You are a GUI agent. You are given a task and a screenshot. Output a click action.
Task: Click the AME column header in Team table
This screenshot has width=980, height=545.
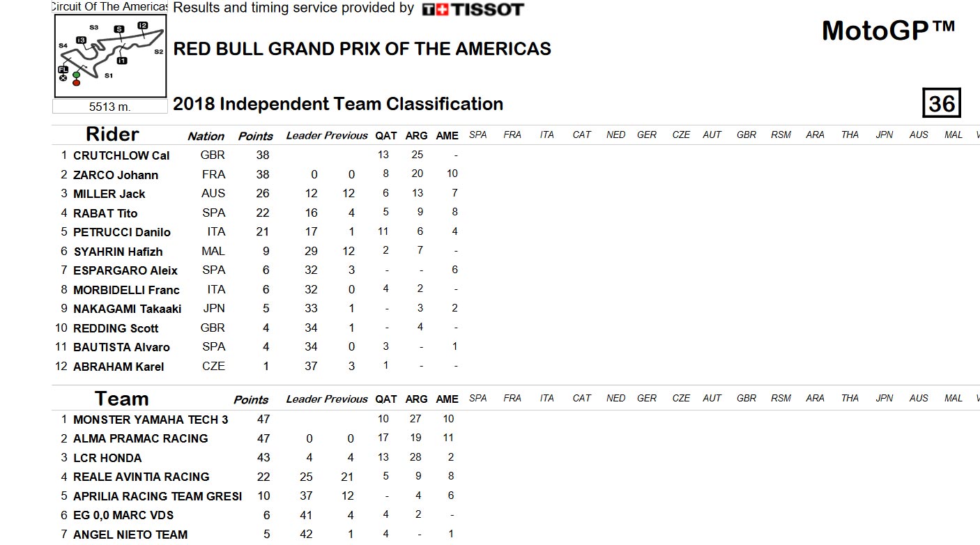[x=447, y=399]
